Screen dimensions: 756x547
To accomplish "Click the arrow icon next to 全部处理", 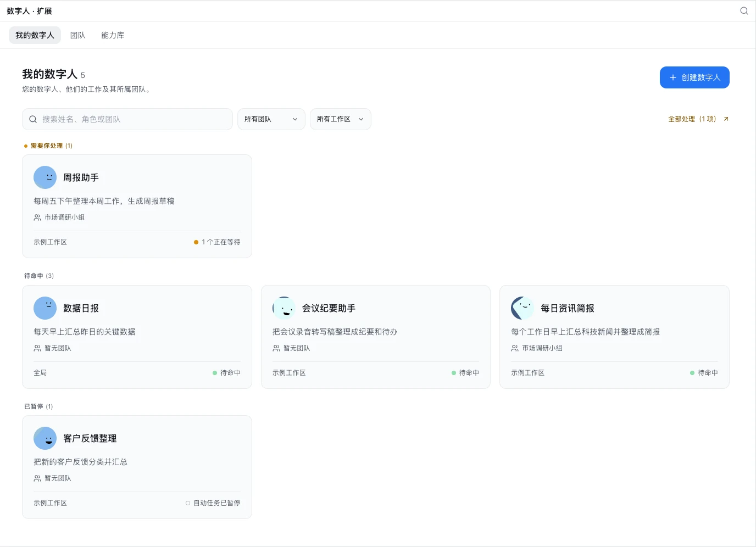I will coord(726,119).
